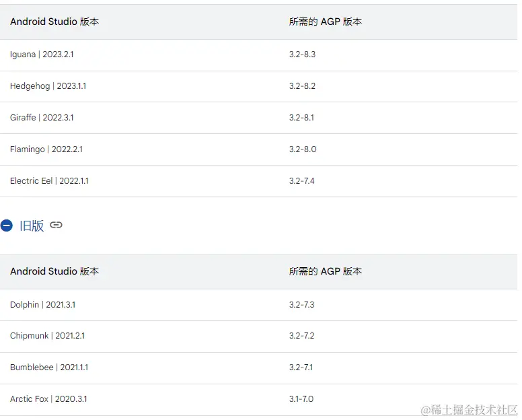
Task: Select the Arctic Fox | 2020.3.1 row
Action: coord(48,399)
